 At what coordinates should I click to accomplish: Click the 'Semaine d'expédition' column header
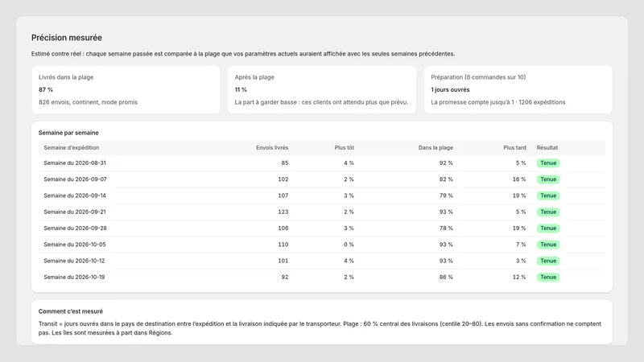(72, 148)
